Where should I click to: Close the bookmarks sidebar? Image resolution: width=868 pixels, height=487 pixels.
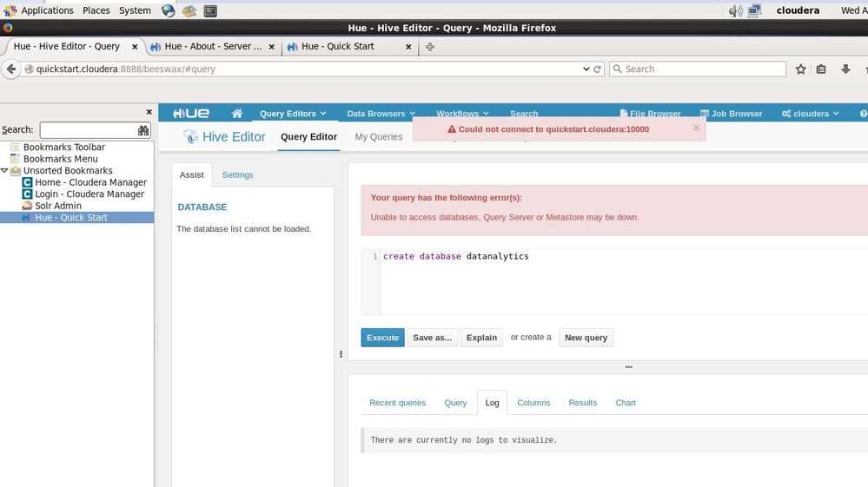[149, 112]
